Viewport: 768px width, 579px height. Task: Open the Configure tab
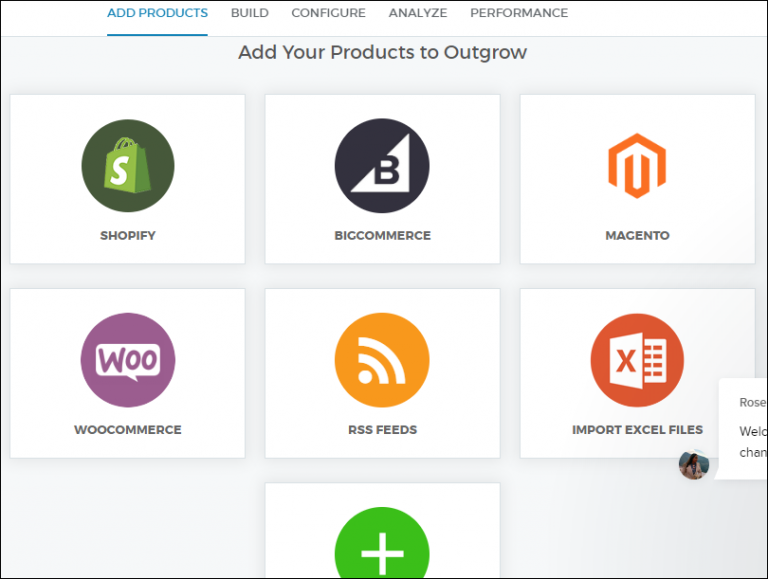[328, 13]
